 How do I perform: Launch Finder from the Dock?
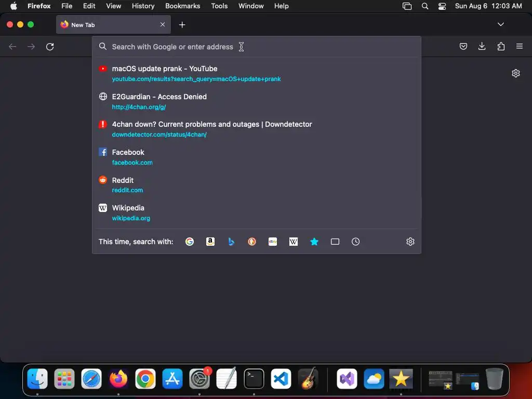[37, 379]
